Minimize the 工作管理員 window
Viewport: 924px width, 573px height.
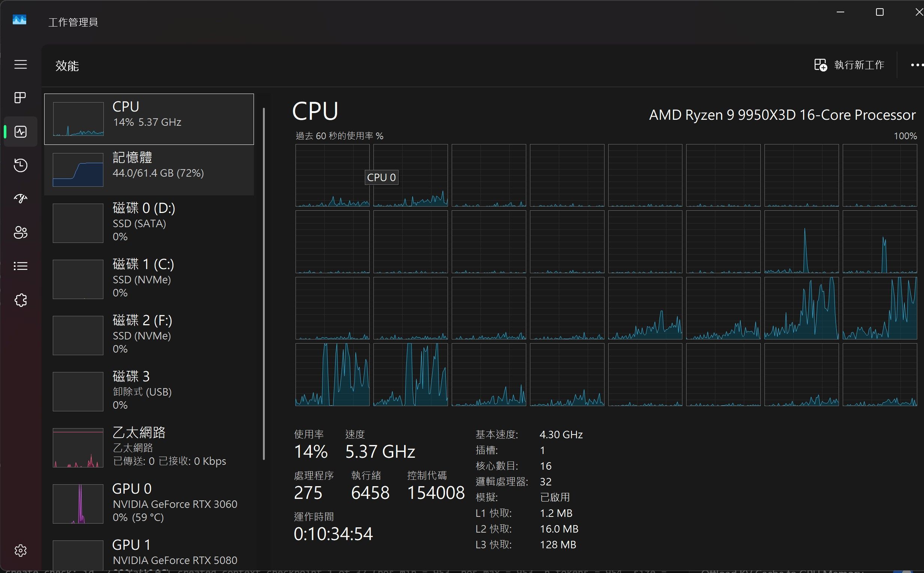click(840, 12)
